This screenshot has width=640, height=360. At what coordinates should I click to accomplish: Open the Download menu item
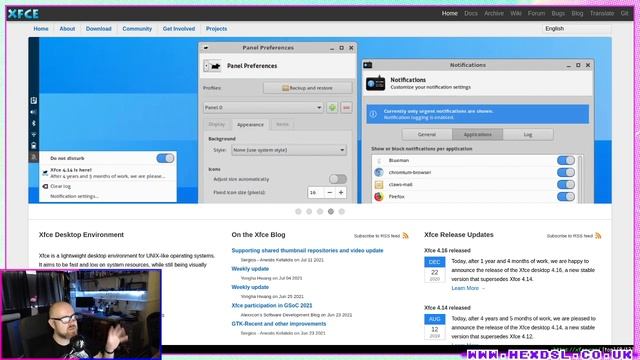[98, 29]
